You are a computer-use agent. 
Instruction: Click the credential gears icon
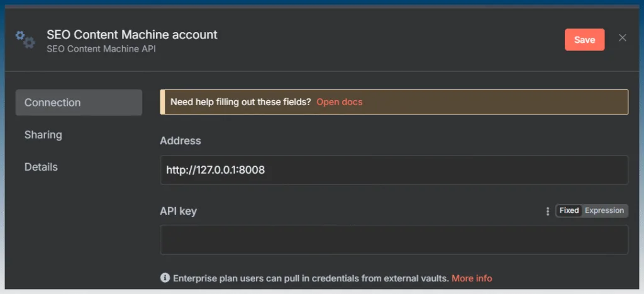click(25, 40)
